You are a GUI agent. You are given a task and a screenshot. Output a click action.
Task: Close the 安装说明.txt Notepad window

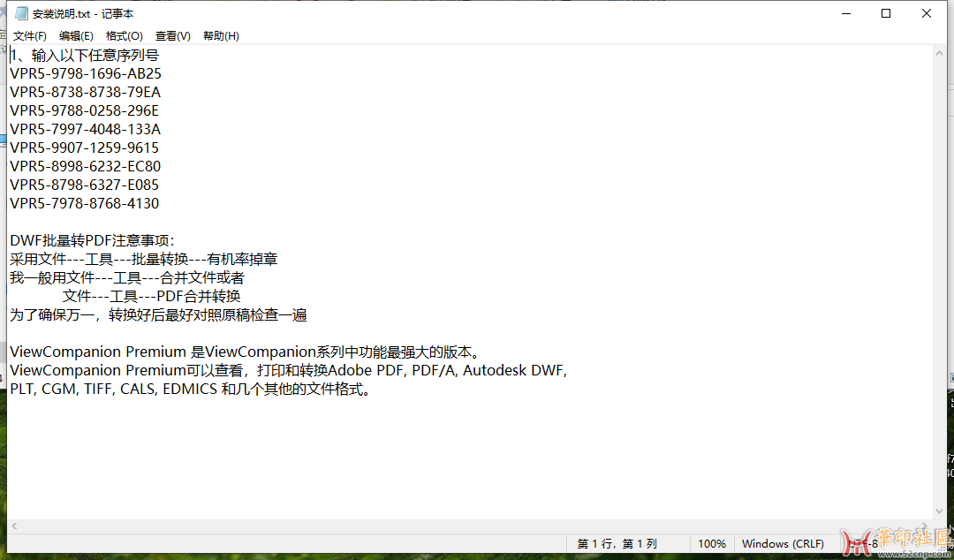point(927,13)
